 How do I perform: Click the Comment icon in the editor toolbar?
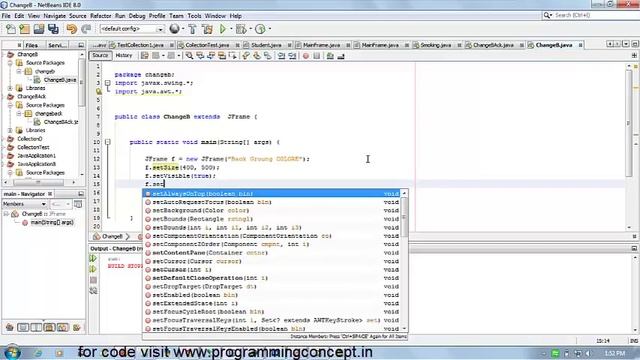[x=330, y=56]
